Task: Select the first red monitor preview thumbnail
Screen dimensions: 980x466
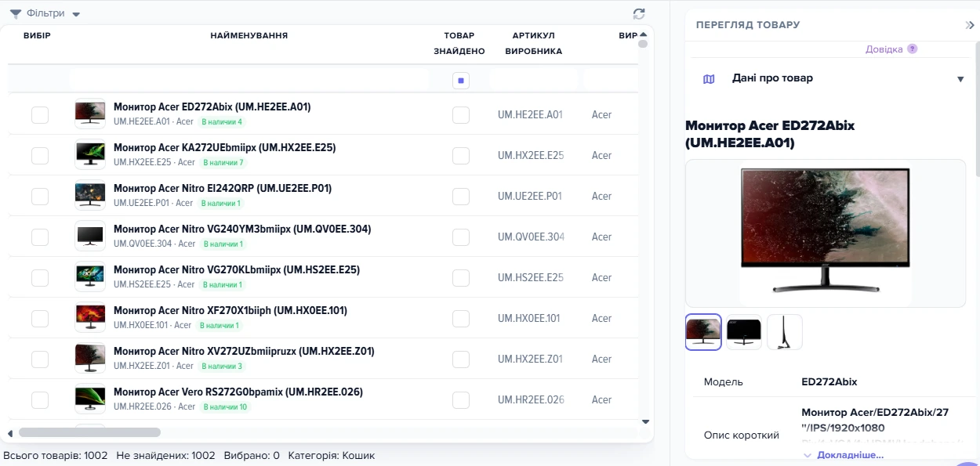Action: (x=703, y=332)
